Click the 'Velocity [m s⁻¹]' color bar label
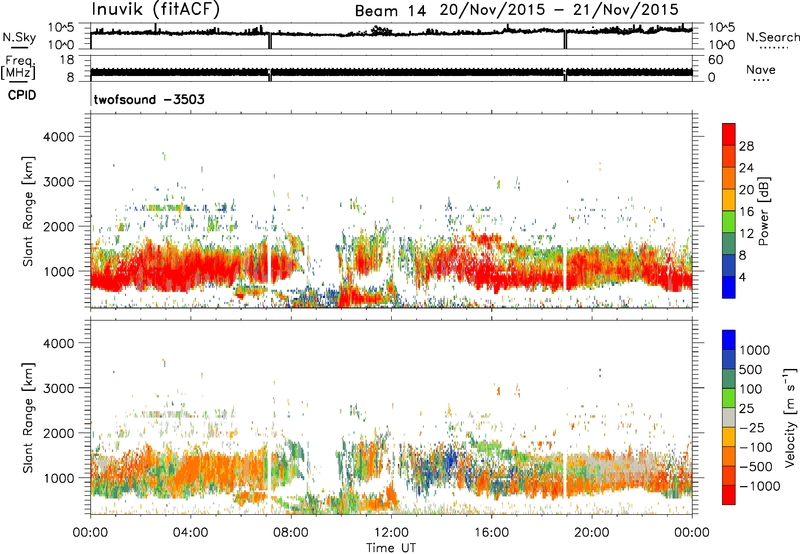Screen dimensions: 800x554 (x=790, y=417)
